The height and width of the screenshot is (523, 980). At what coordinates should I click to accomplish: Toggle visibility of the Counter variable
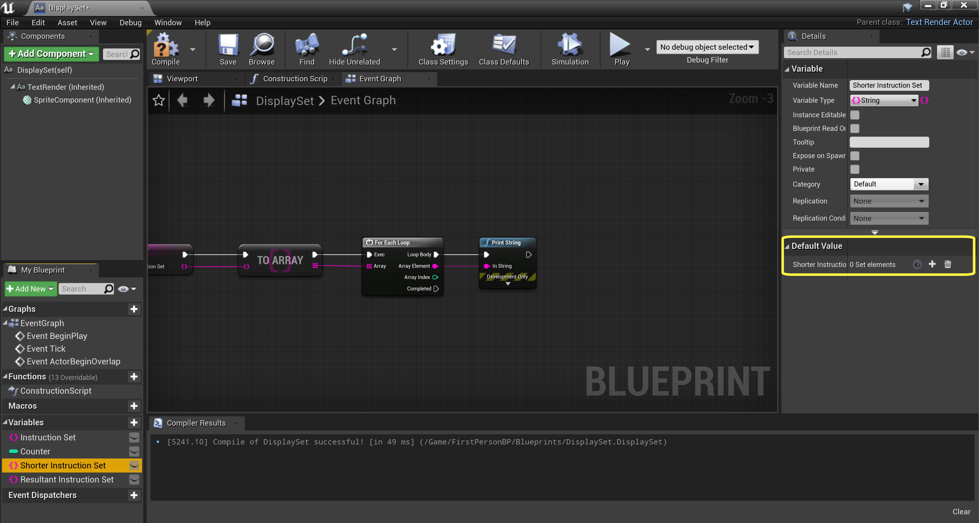[134, 452]
